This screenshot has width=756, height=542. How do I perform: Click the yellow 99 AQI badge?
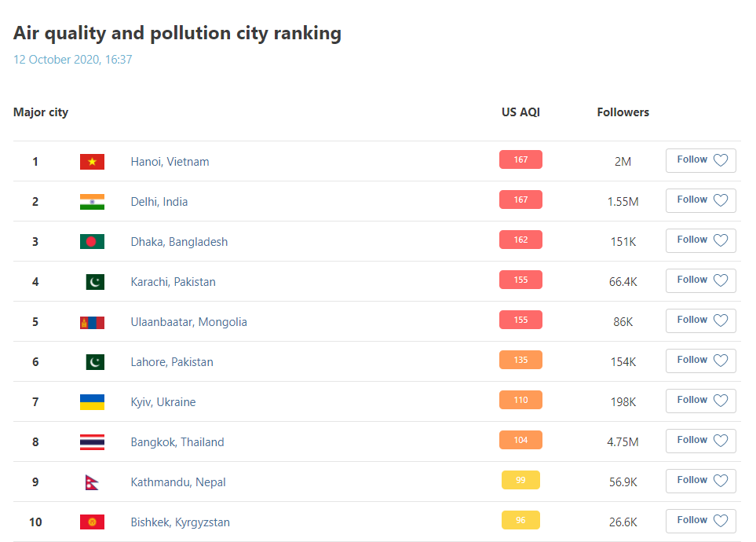click(x=520, y=480)
